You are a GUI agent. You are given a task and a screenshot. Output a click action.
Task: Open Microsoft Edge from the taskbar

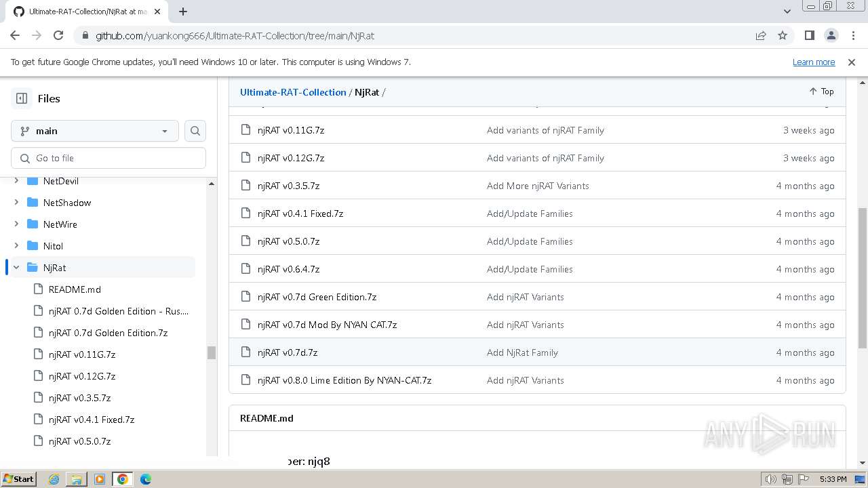coord(146,479)
